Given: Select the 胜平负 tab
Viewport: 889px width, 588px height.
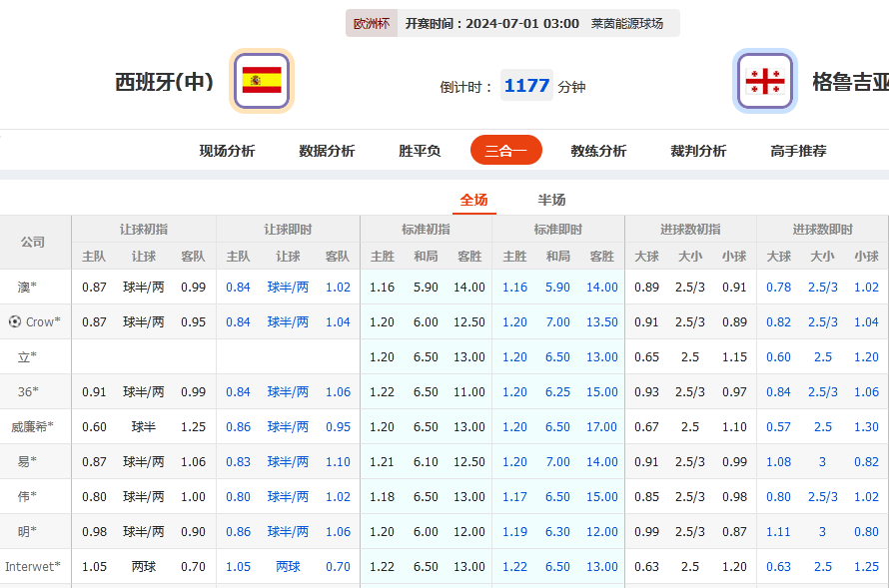Looking at the screenshot, I should [415, 150].
